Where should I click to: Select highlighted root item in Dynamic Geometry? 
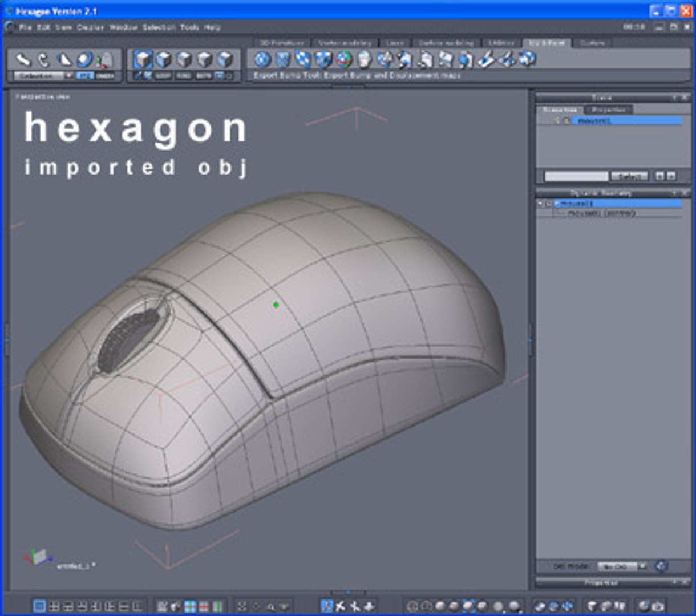[x=618, y=204]
